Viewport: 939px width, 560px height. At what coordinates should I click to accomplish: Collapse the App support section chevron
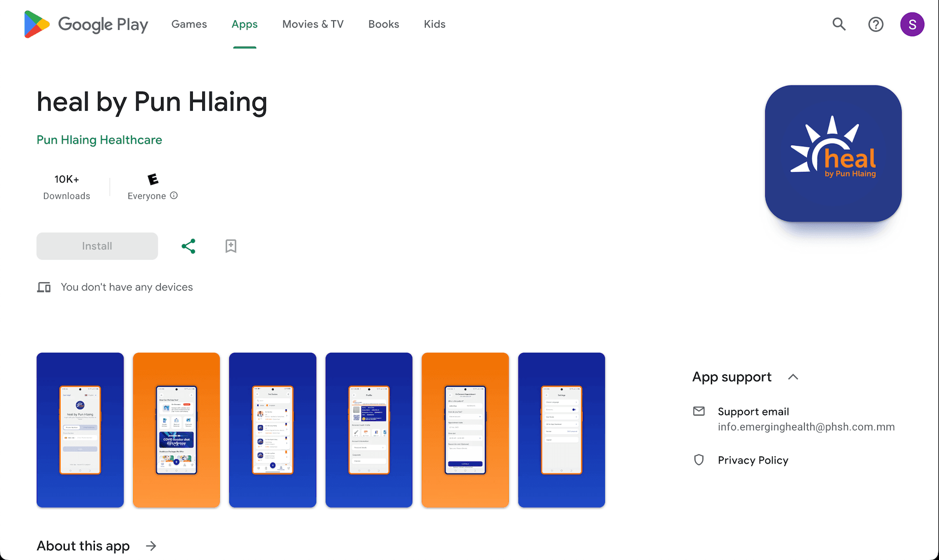pos(793,377)
